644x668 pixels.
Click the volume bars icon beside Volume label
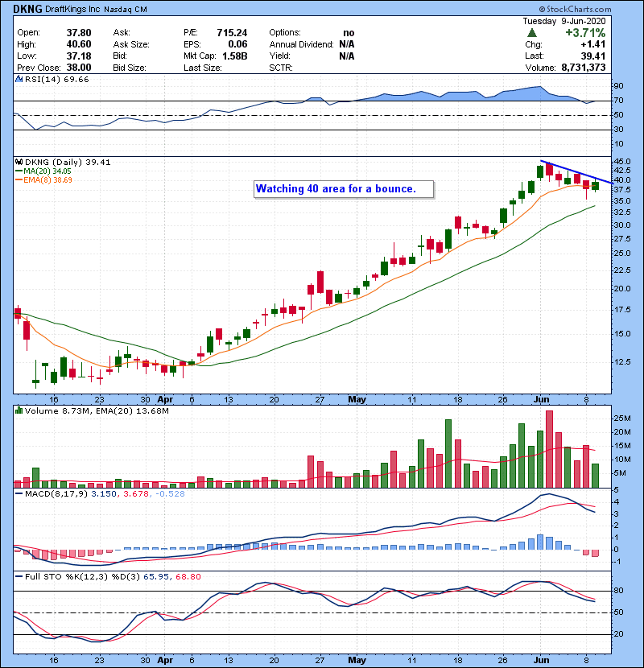[x=19, y=410]
